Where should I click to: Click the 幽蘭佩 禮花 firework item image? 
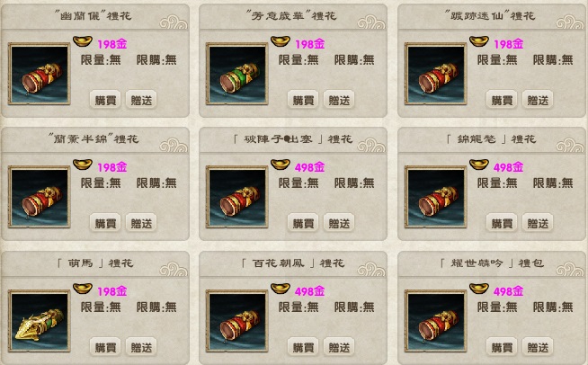(40, 74)
